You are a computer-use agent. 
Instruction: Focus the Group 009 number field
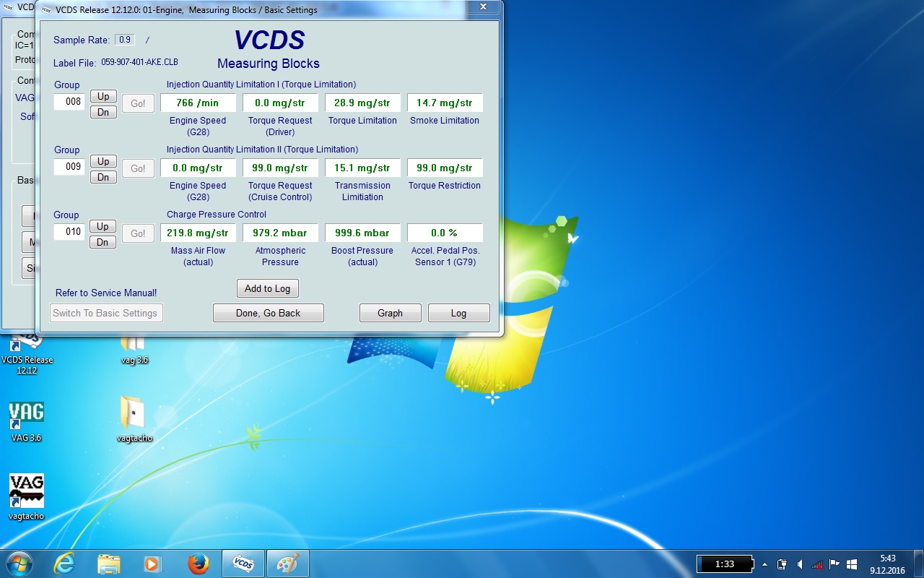point(69,167)
